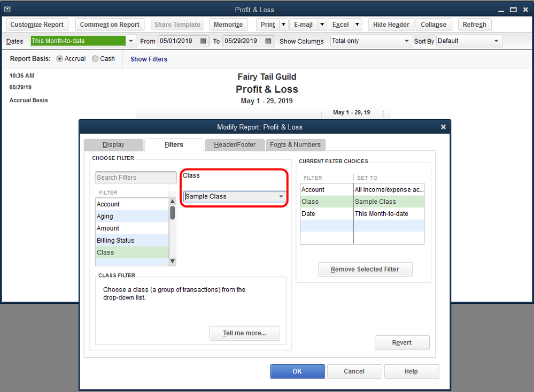The height and width of the screenshot is (392, 534).
Task: Open the E-mail dropdown arrow
Action: [x=322, y=25]
